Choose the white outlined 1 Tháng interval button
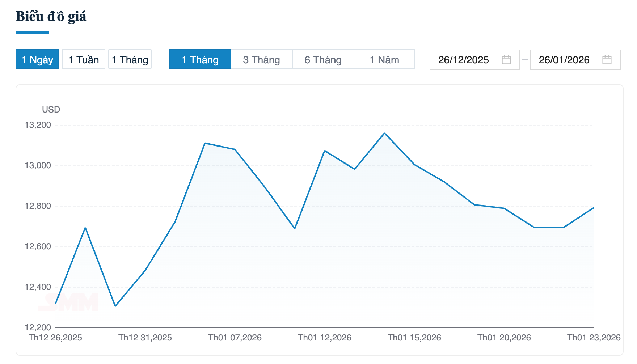Image resolution: width=637 pixels, height=364 pixels. pos(130,59)
